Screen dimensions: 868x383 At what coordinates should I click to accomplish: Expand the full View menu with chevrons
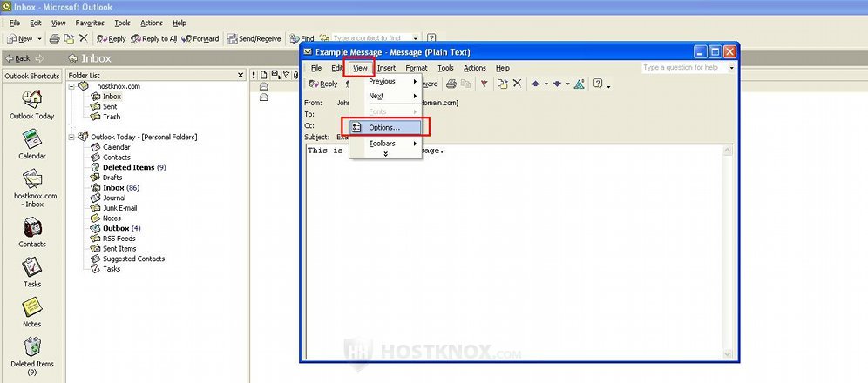click(x=386, y=154)
